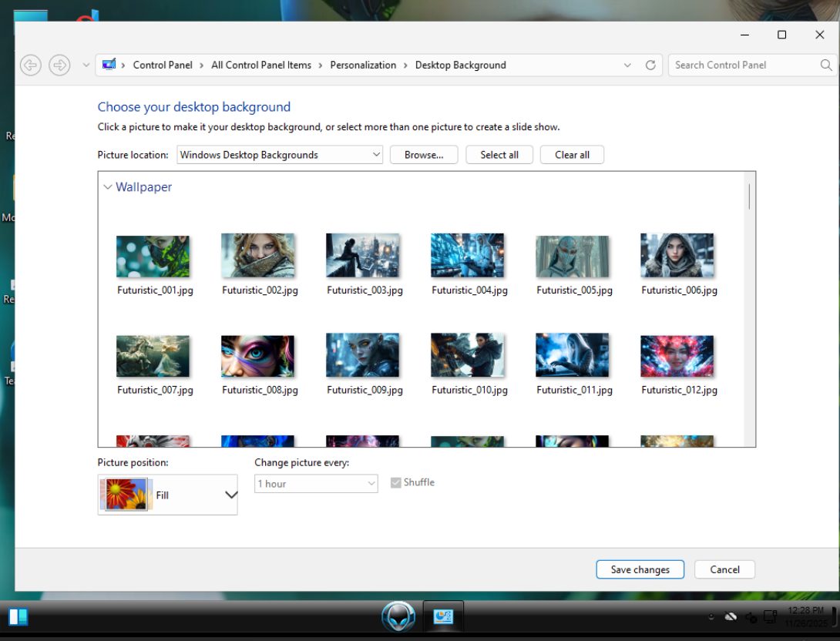Collapse the Wallpaper group

click(x=108, y=187)
